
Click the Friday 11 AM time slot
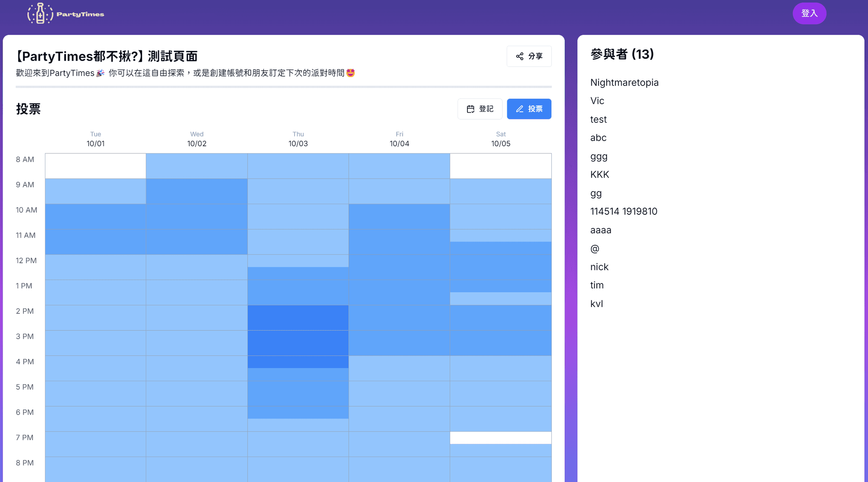[x=400, y=242]
